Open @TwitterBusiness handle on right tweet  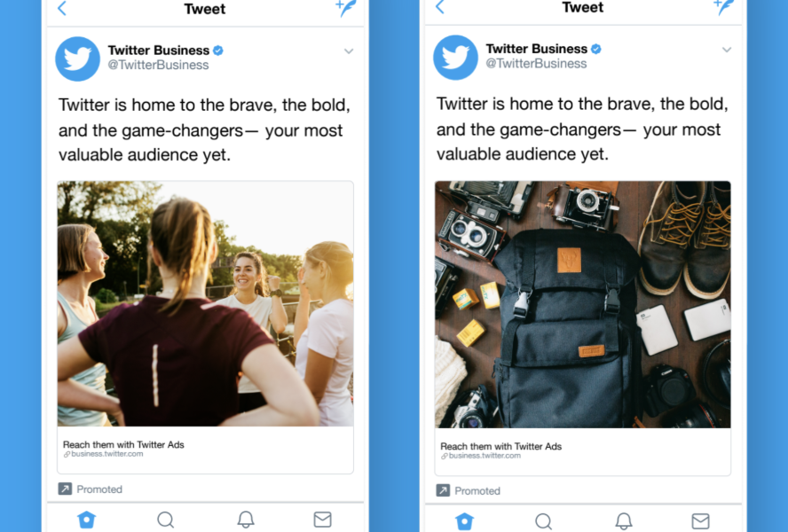pos(536,64)
